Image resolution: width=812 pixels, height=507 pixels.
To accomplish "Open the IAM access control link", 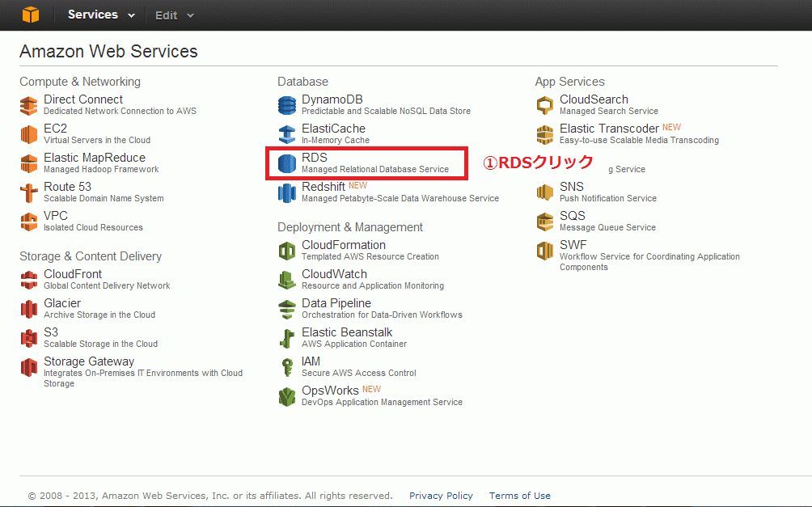I will click(x=311, y=361).
